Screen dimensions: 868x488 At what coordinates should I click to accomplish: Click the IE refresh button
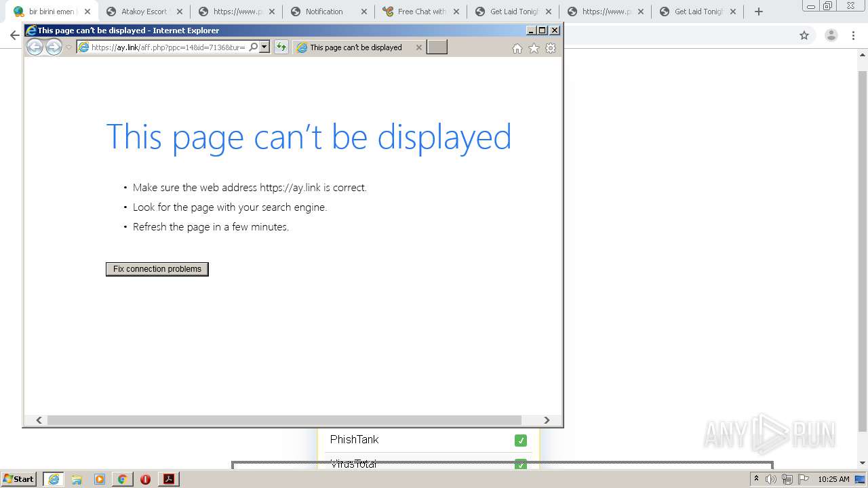tap(281, 47)
